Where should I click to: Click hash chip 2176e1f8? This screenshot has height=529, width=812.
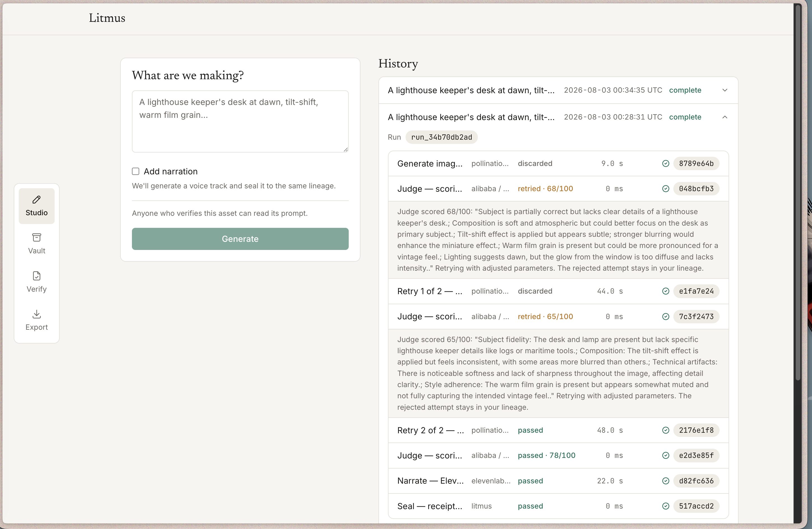tap(696, 430)
